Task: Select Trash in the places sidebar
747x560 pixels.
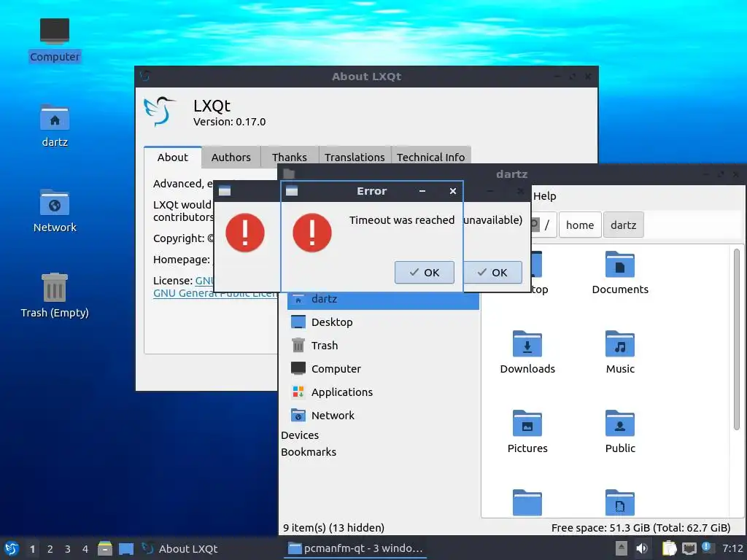Action: (x=383, y=346)
